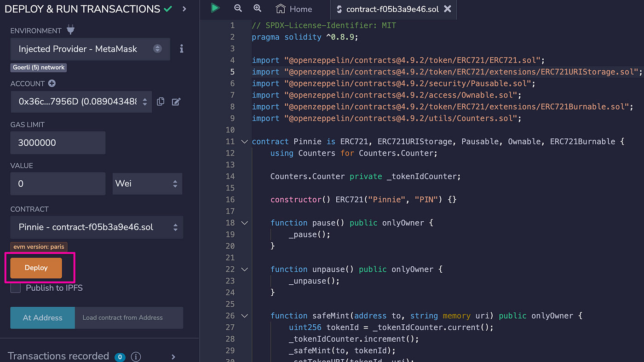Click the _tokenIdCounter declaration line
The height and width of the screenshot is (362, 644).
coord(366,176)
